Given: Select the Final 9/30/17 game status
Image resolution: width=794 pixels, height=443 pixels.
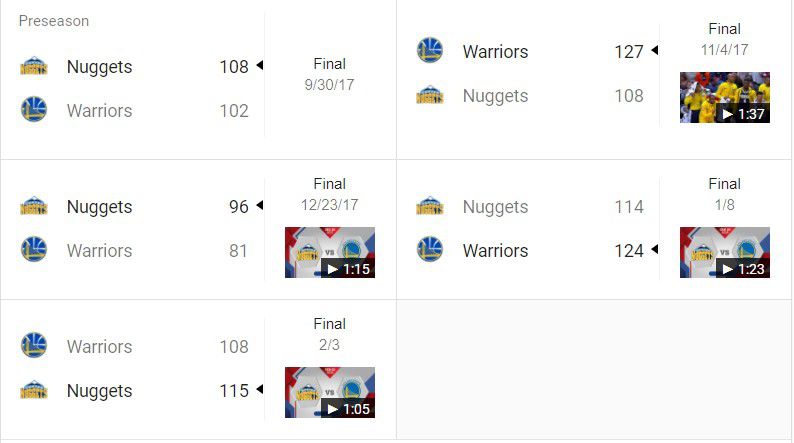Looking at the screenshot, I should [330, 74].
